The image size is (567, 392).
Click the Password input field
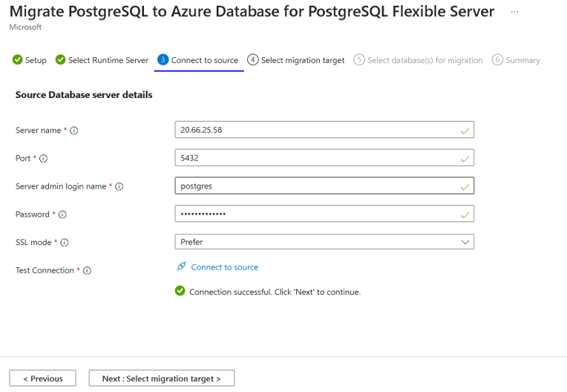point(324,214)
